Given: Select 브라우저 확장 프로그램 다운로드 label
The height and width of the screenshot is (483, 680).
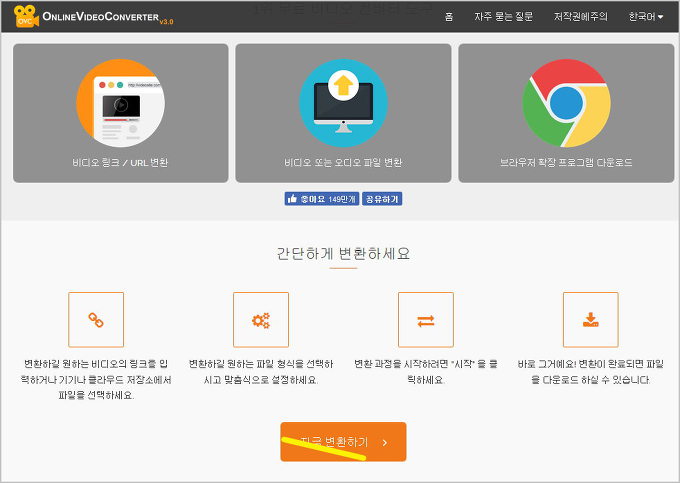Looking at the screenshot, I should [x=566, y=162].
